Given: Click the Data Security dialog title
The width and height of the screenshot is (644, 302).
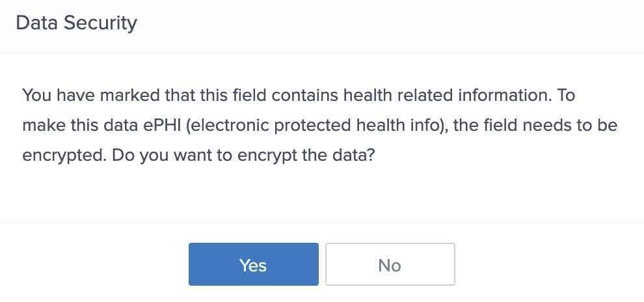Looking at the screenshot, I should 76,23.
